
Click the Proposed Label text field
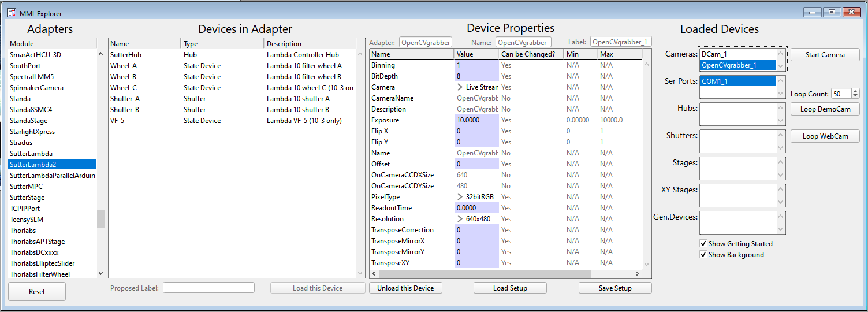click(x=208, y=288)
